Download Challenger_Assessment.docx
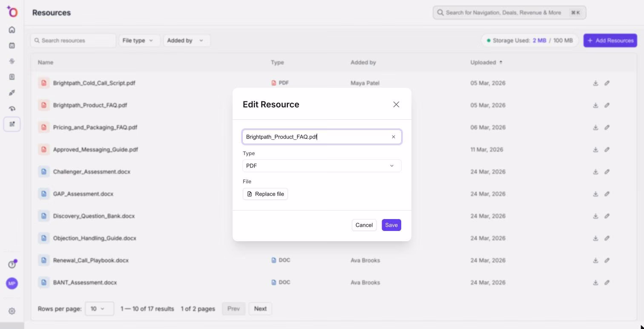Screen dimensions: 644x329 tap(595, 172)
